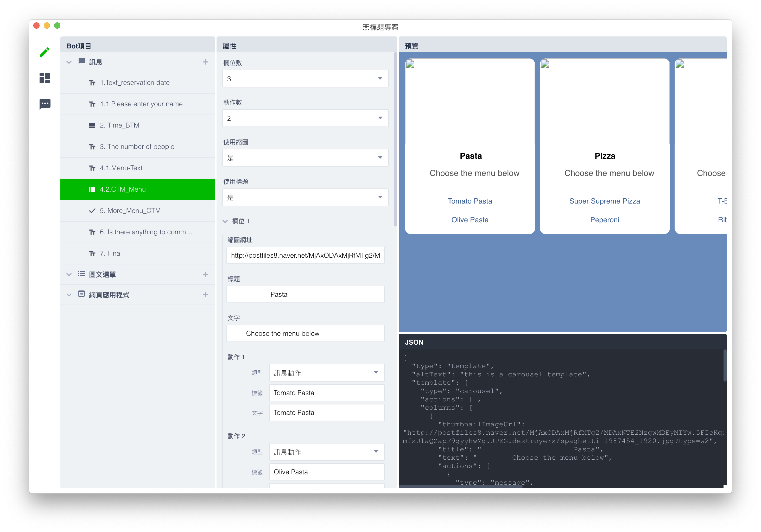Click the green pencil edit icon
The height and width of the screenshot is (532, 761).
point(45,52)
